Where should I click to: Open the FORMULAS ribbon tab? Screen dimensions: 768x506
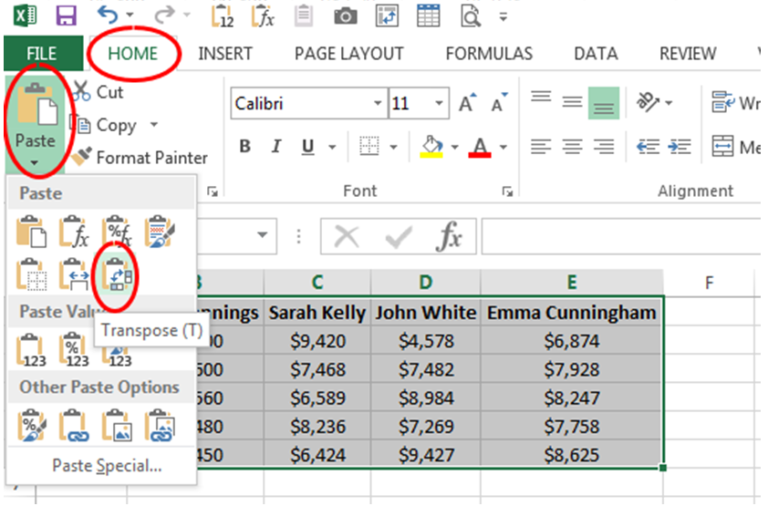[x=489, y=53]
